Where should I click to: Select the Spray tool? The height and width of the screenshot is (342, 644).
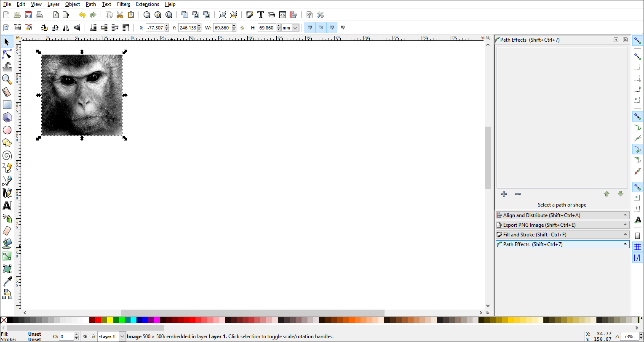click(x=7, y=218)
